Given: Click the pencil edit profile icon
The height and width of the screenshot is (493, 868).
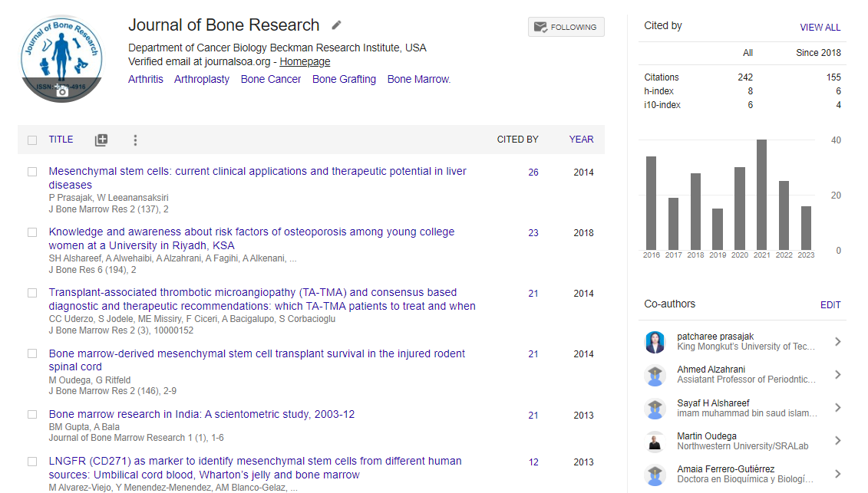Looking at the screenshot, I should (336, 25).
